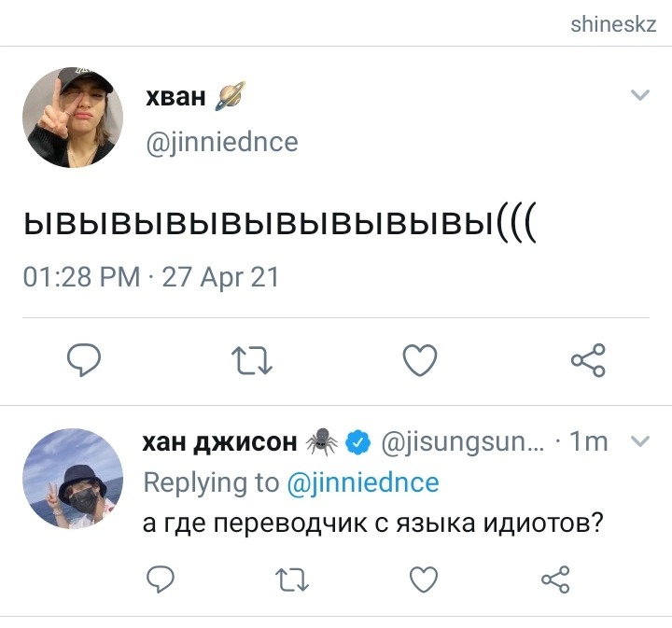This screenshot has width=672, height=628.
Task: Open the @jinniednce handle under хван
Action: [x=222, y=143]
